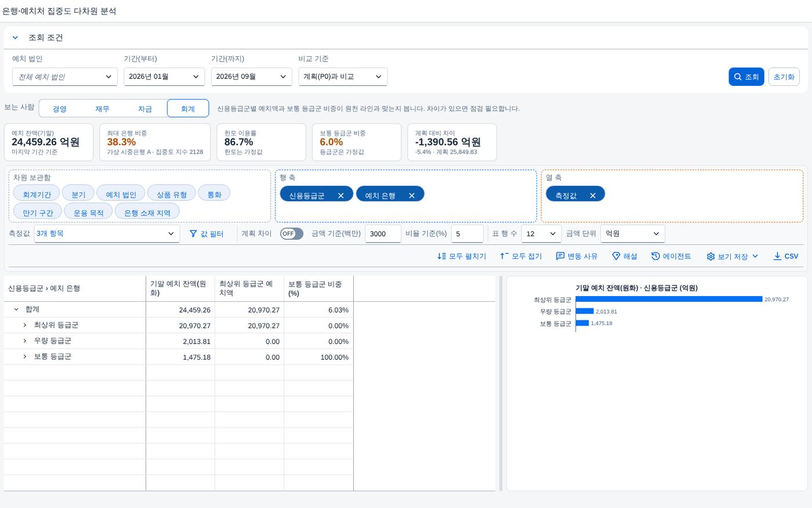Expand the 보통 등급군 row
This screenshot has width=812, height=508.
tap(25, 356)
